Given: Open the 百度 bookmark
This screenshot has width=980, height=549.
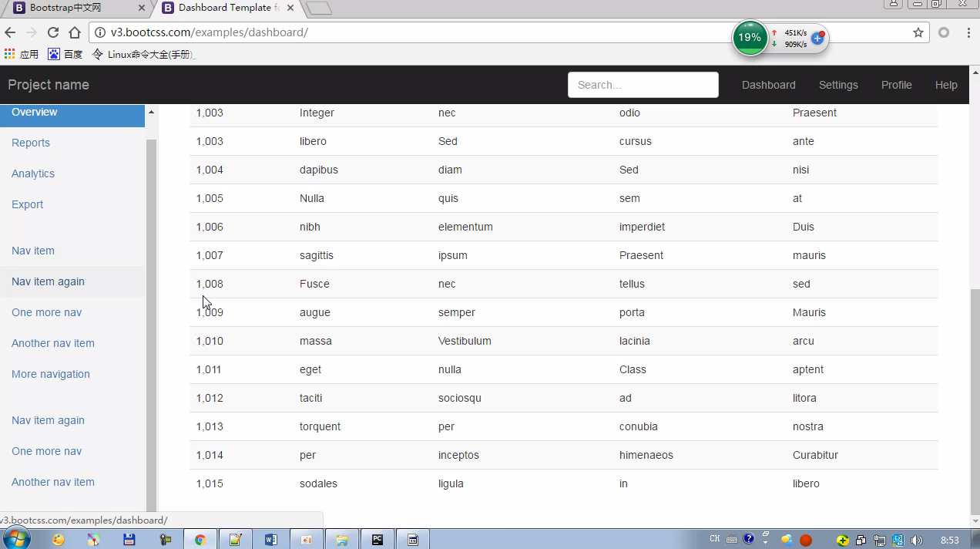Looking at the screenshot, I should pyautogui.click(x=65, y=54).
